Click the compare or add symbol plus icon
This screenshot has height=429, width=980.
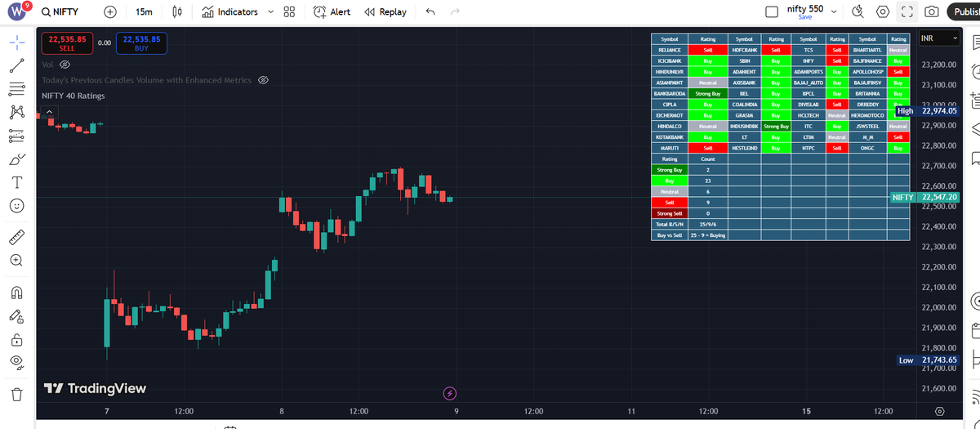click(110, 12)
